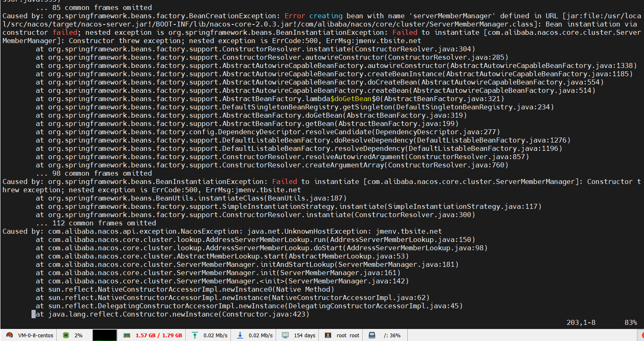Click the '85 common frames omitted' line

(x=94, y=7)
